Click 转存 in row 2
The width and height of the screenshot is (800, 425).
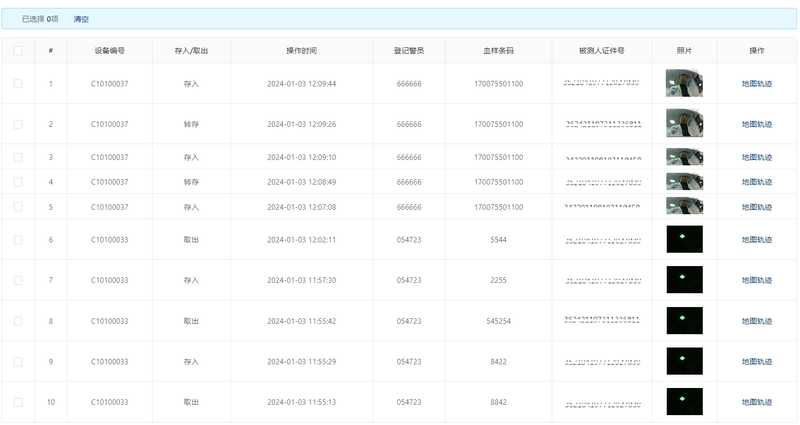tap(191, 124)
